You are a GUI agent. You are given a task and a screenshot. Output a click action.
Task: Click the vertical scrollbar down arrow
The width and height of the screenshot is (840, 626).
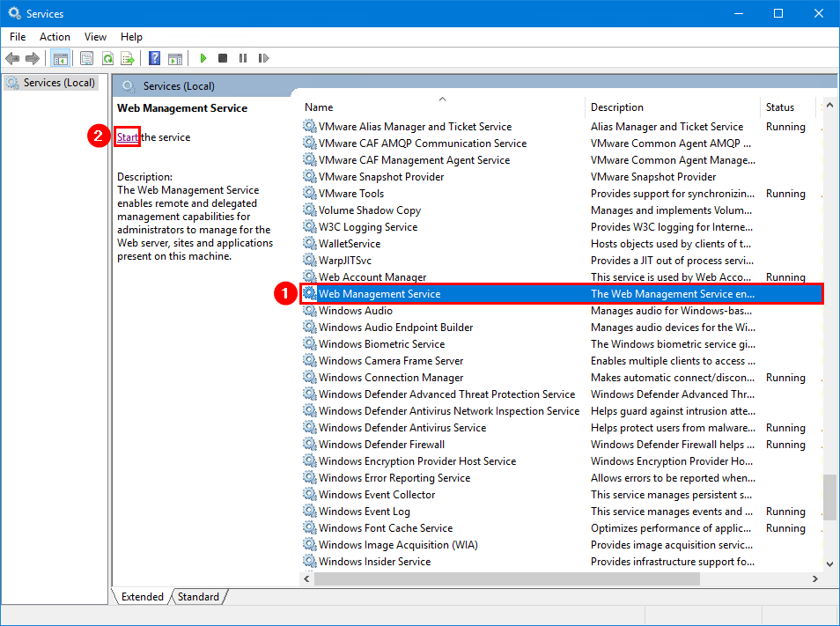tap(829, 563)
